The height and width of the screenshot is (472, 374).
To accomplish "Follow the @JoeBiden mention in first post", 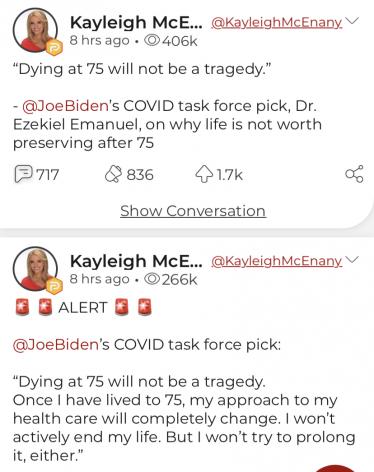I will (x=65, y=106).
